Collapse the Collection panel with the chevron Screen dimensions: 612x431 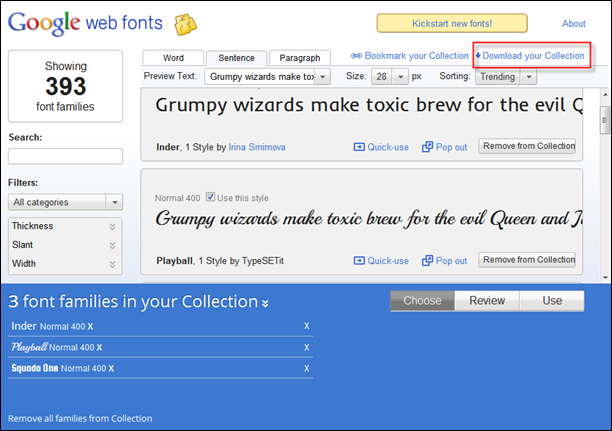click(x=265, y=303)
